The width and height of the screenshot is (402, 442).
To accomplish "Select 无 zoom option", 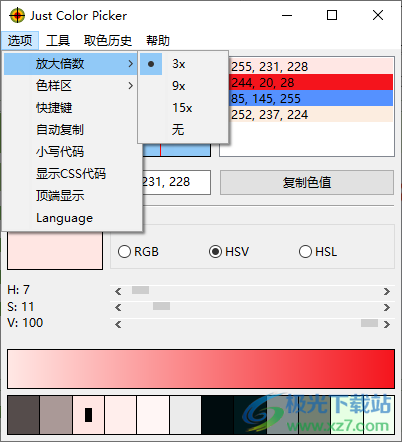I will click(x=183, y=130).
